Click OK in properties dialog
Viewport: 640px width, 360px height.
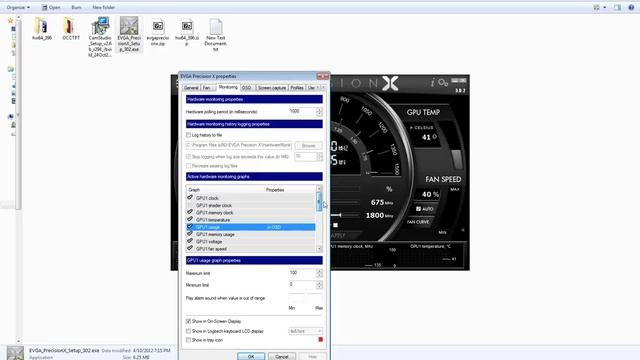tap(251, 356)
